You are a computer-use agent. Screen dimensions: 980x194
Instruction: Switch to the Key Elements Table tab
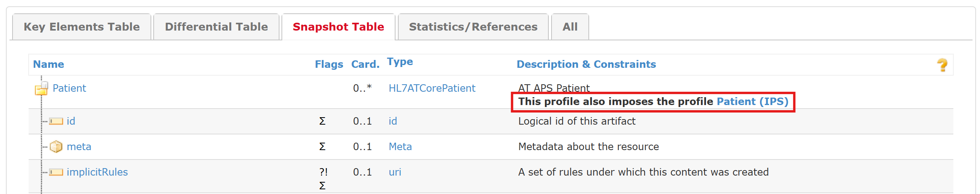pos(82,27)
